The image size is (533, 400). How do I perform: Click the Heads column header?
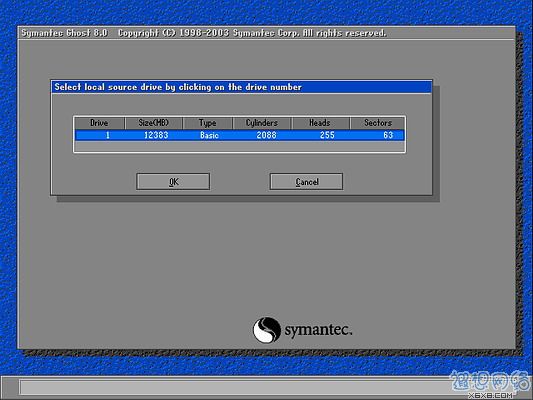[320, 123]
